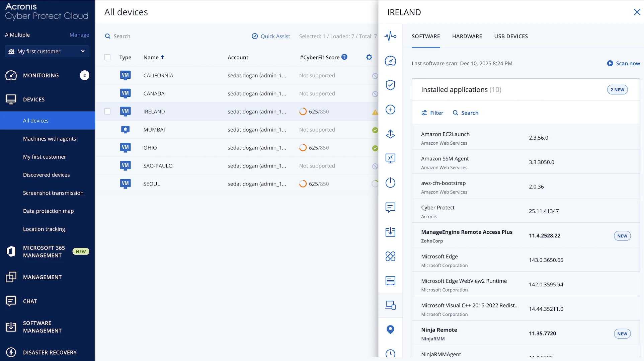Close the IRELAND details panel

point(637,12)
